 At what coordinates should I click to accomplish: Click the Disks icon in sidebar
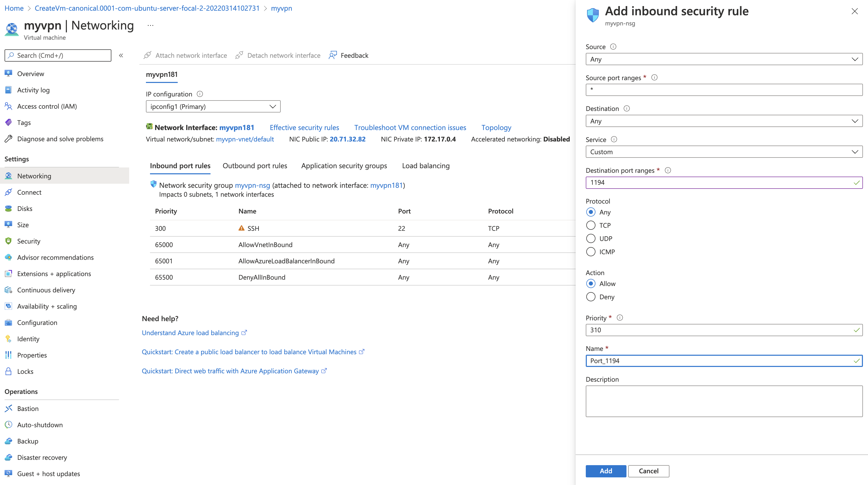[8, 208]
